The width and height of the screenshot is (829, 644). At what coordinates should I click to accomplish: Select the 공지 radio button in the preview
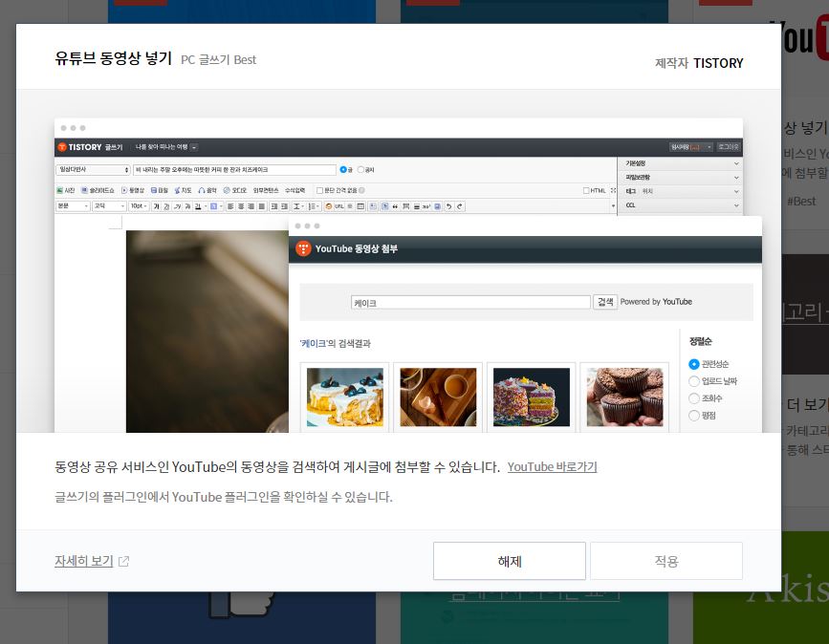360,169
